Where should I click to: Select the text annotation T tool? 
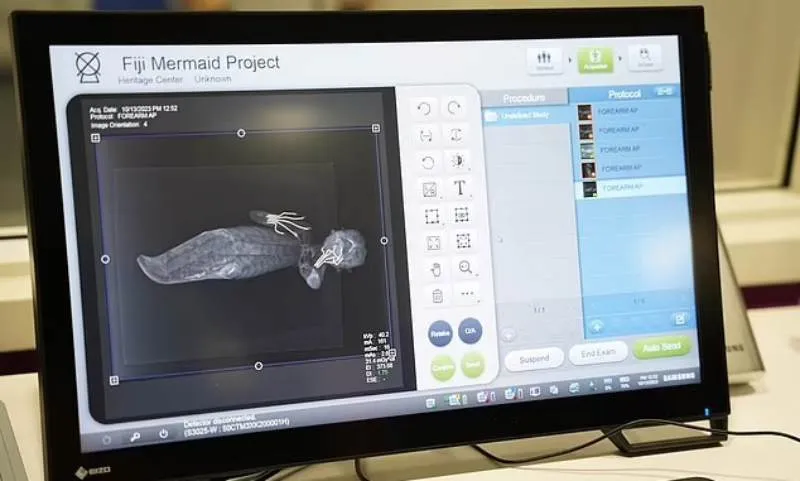(x=460, y=188)
